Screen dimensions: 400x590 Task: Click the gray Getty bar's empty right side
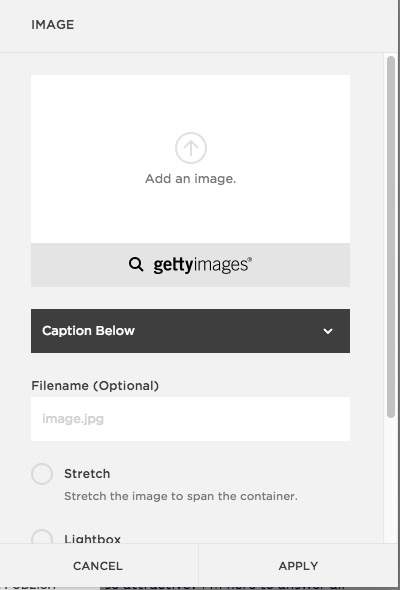pyautogui.click(x=301, y=265)
